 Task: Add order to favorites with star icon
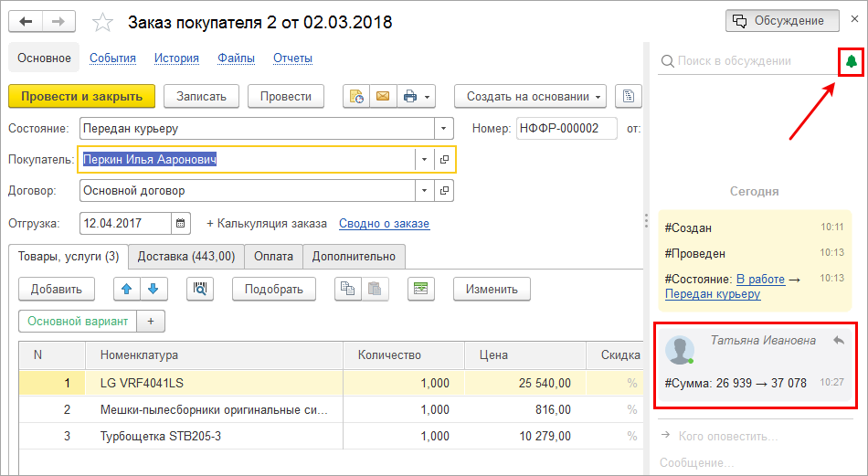(104, 22)
